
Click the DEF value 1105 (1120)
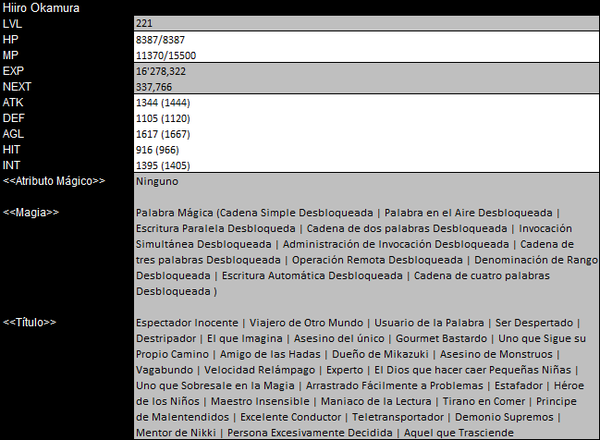pyautogui.click(x=163, y=118)
